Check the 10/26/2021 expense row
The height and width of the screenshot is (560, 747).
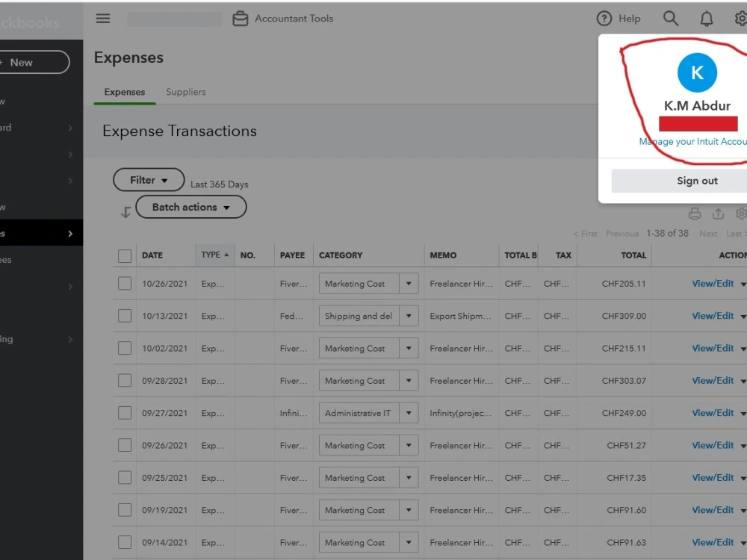coord(125,283)
